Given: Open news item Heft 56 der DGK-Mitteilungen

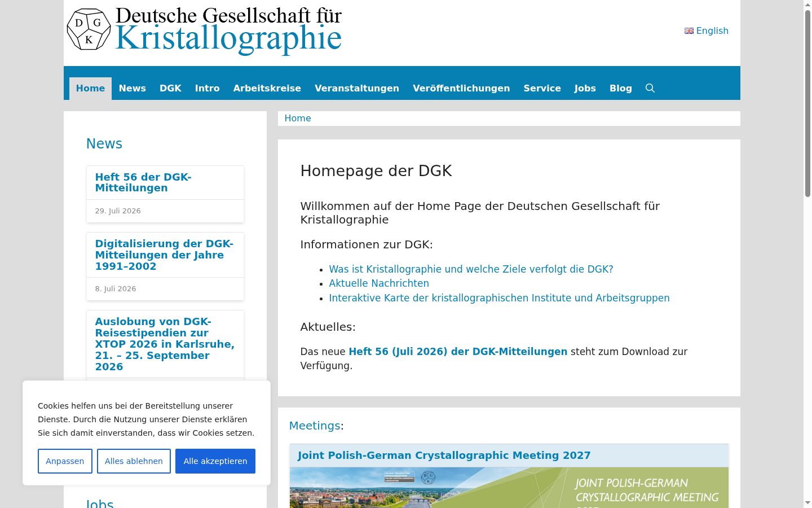Looking at the screenshot, I should pyautogui.click(x=143, y=182).
